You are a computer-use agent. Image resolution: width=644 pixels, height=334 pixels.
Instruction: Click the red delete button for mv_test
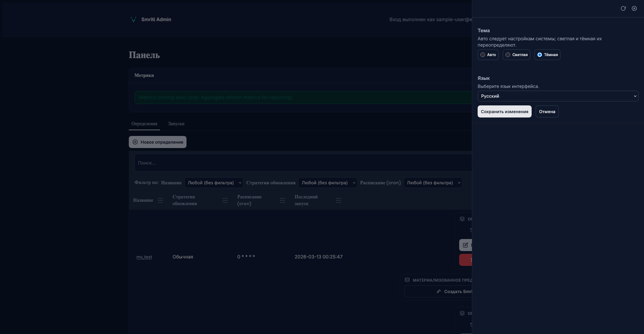click(466, 260)
